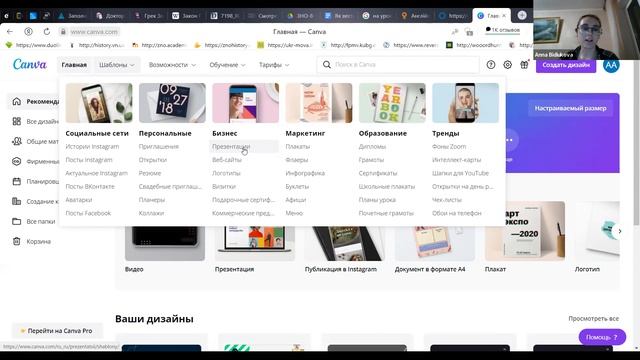Choose Истории Instagram in templates menu

[92, 146]
